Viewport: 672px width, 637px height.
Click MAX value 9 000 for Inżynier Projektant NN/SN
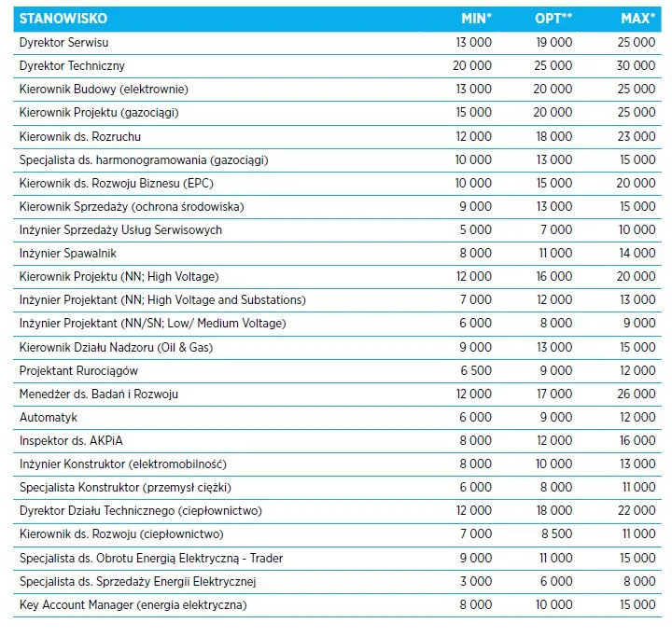click(x=639, y=323)
